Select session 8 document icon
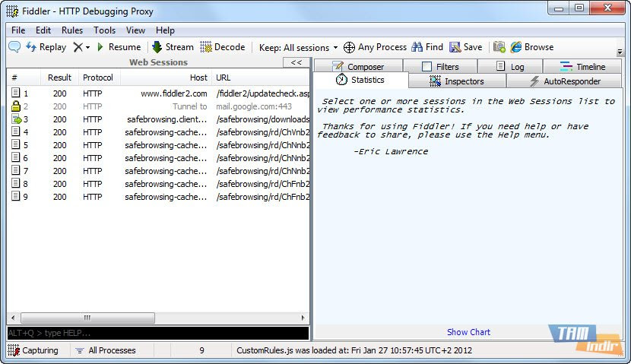631x364 pixels. [x=15, y=183]
